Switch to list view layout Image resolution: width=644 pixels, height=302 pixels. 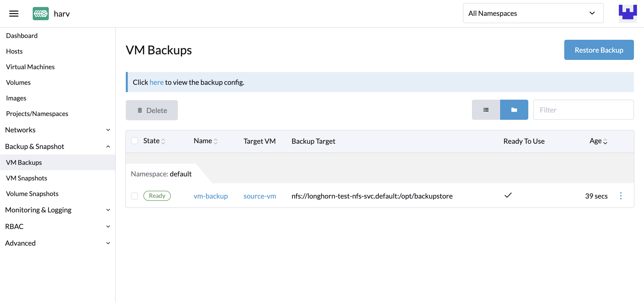pyautogui.click(x=486, y=110)
